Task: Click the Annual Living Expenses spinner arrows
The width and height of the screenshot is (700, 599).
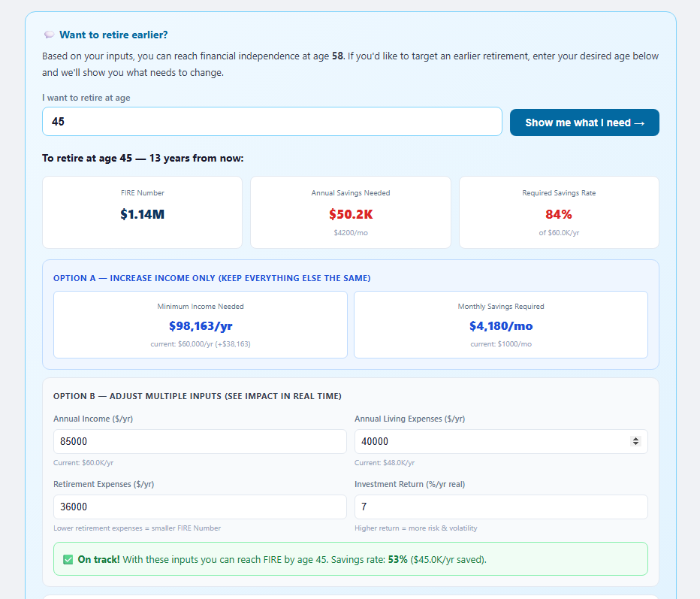Action: [635, 441]
